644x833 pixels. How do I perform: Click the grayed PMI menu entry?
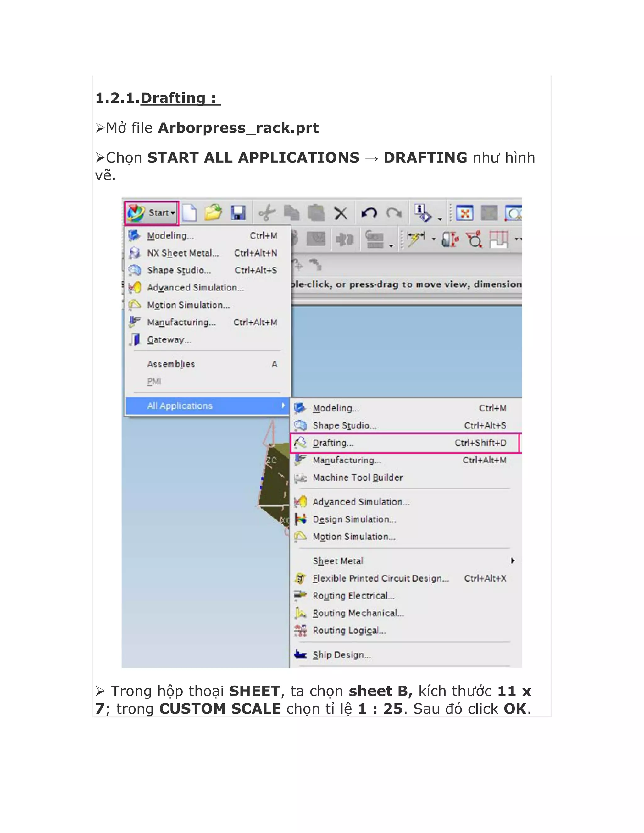pyautogui.click(x=208, y=381)
